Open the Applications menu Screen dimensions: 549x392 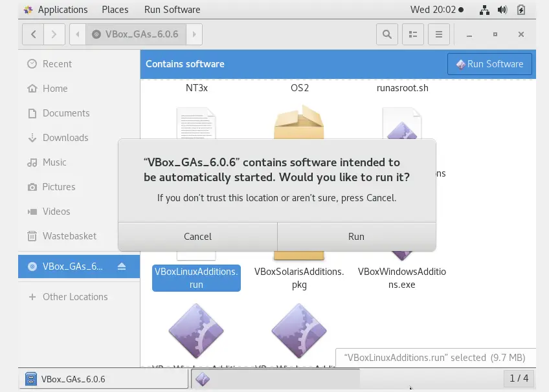pyautogui.click(x=63, y=10)
